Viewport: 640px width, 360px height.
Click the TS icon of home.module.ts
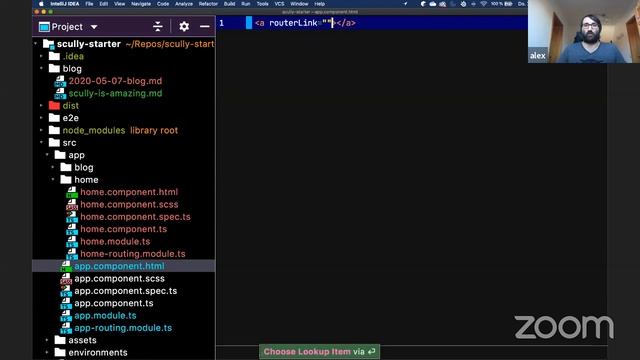click(72, 241)
